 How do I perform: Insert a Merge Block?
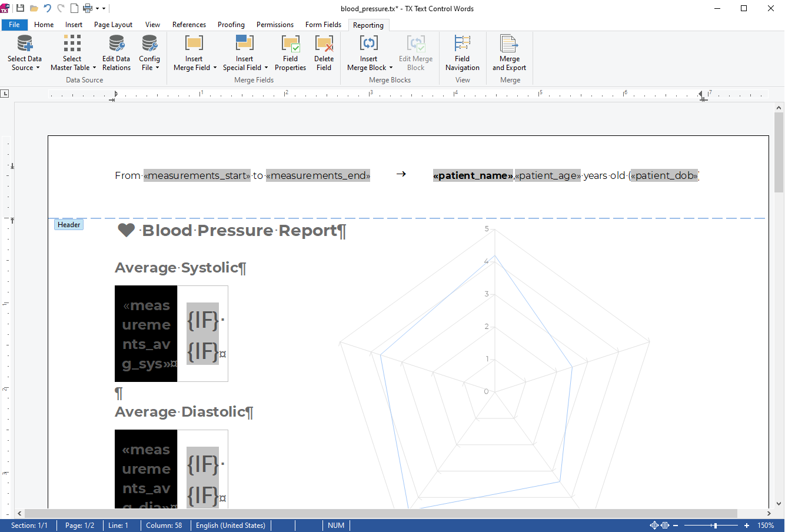pos(369,53)
